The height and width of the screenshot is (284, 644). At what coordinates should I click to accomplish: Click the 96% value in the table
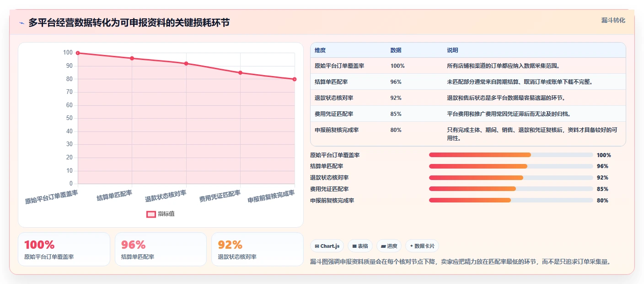396,82
